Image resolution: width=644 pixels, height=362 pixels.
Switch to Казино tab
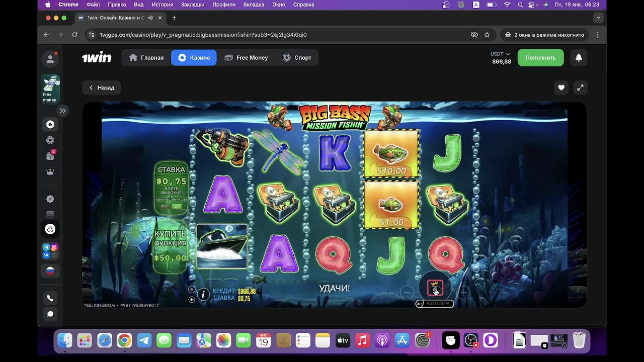[x=194, y=58]
